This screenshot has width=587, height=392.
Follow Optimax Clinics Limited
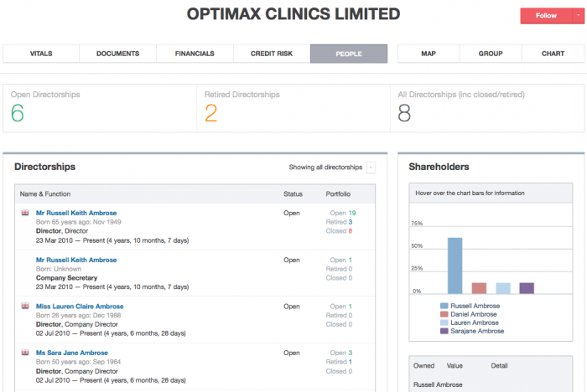click(546, 16)
